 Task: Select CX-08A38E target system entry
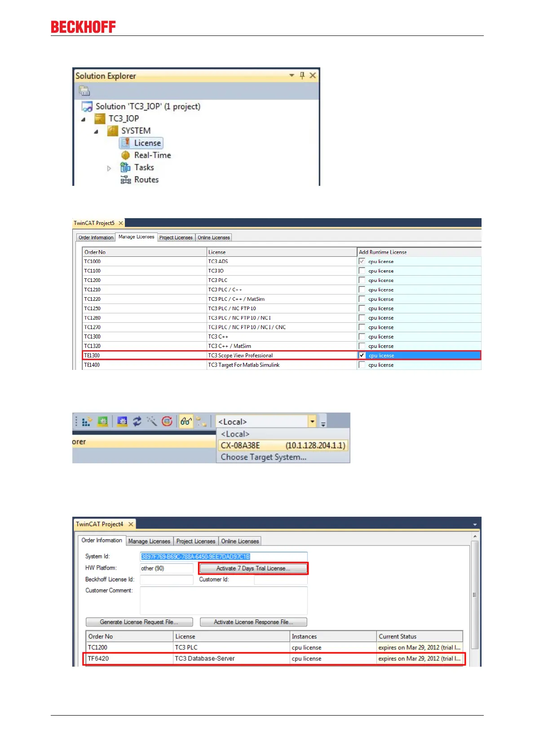pos(283,445)
